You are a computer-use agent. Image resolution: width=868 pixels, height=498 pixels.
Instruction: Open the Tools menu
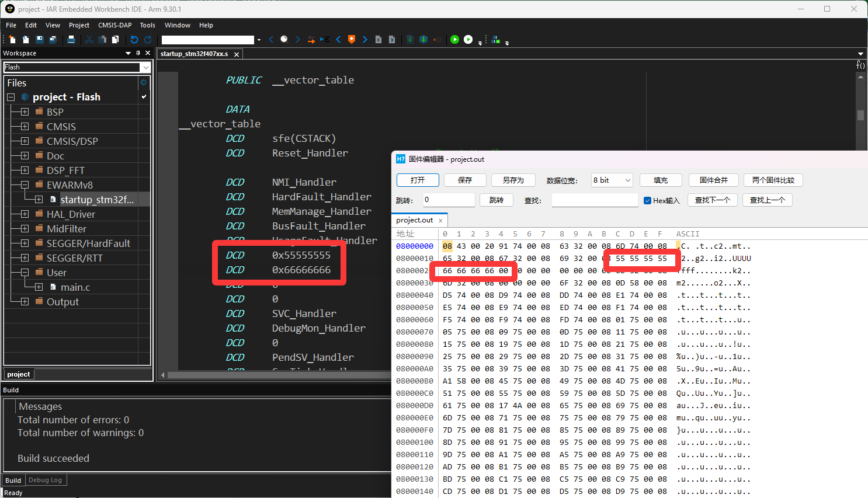pos(148,25)
